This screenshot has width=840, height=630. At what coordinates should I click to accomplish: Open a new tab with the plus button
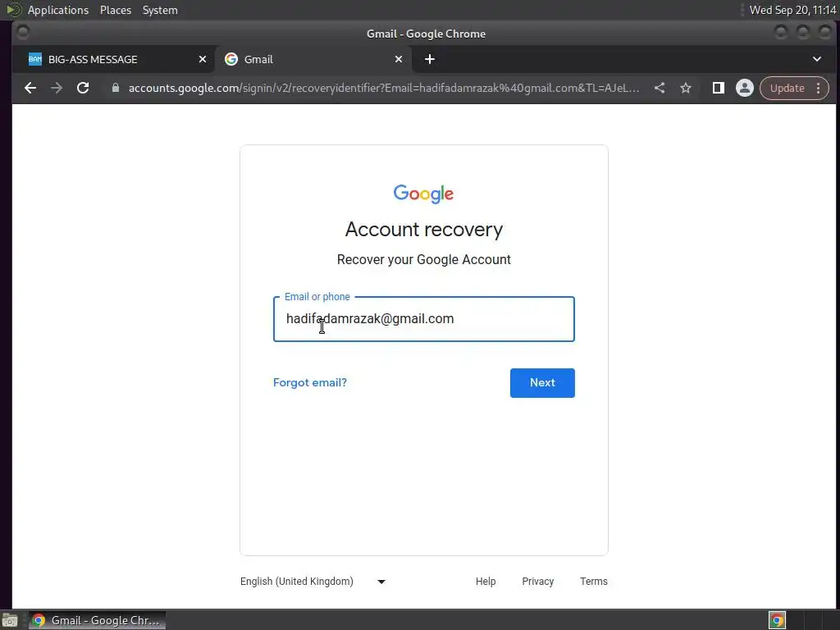pyautogui.click(x=430, y=59)
